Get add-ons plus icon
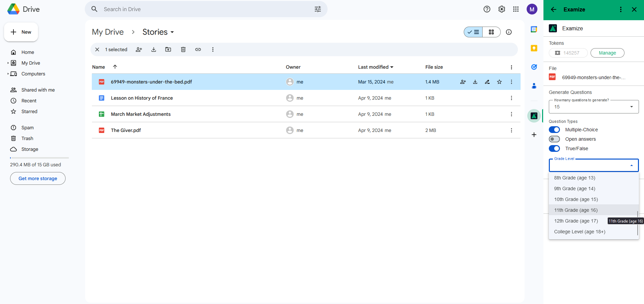Screen dimensions: 644x304 pyautogui.click(x=534, y=135)
